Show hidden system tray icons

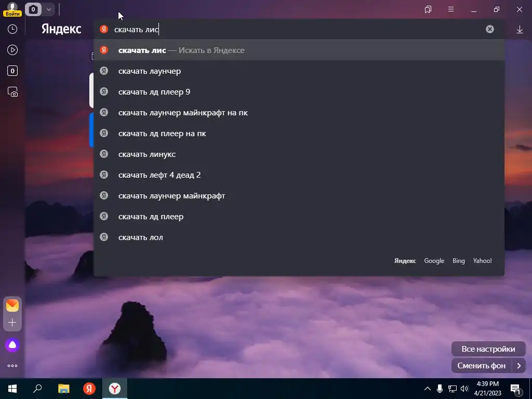point(428,389)
